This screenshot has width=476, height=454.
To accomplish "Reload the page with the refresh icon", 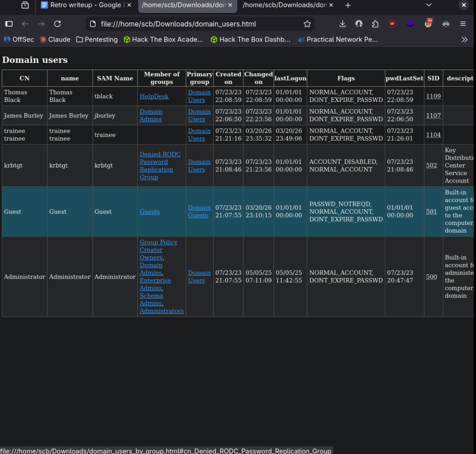I will (57, 24).
